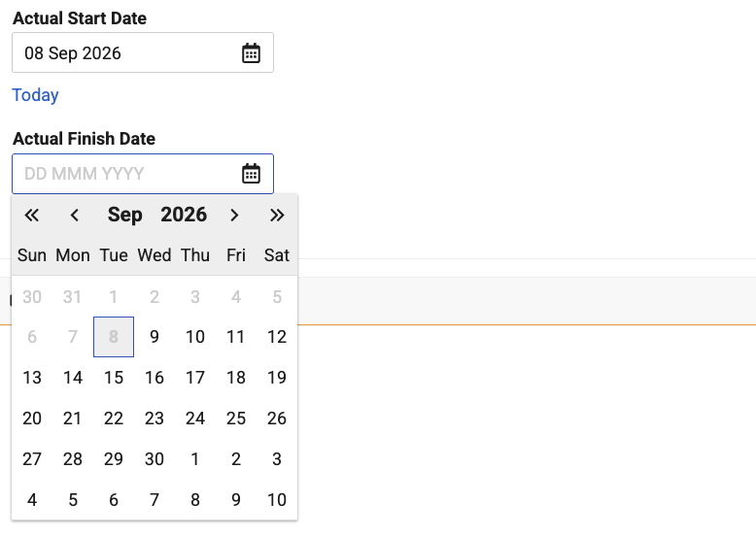This screenshot has width=756, height=536.
Task: Open the 2026 year selector in calendar header
Action: point(184,215)
